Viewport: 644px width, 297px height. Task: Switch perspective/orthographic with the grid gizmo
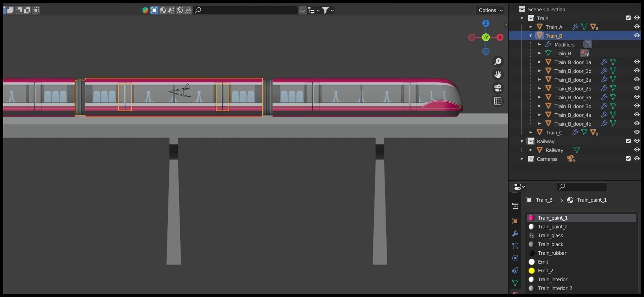[x=498, y=101]
